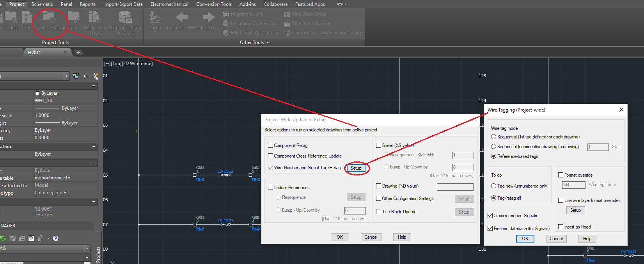Viewport: 644px width, 264px height.
Task: Open the Update/Retag project tool
Action: pos(50,20)
